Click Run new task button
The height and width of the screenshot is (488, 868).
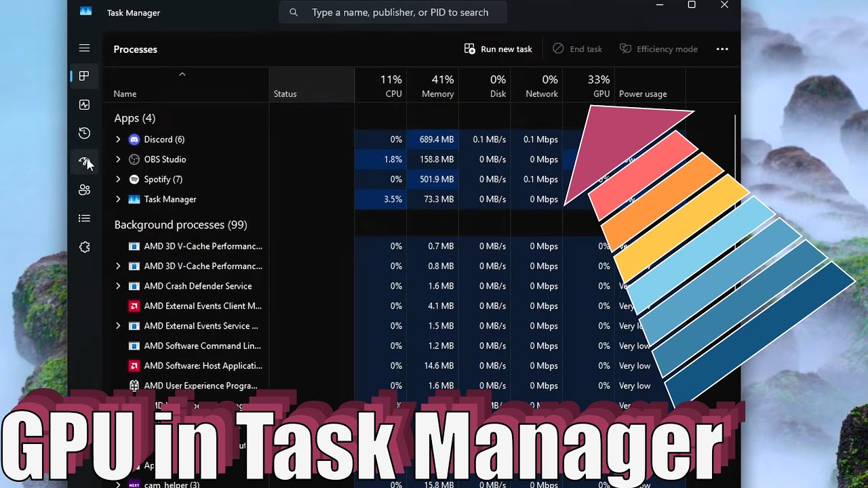point(498,49)
